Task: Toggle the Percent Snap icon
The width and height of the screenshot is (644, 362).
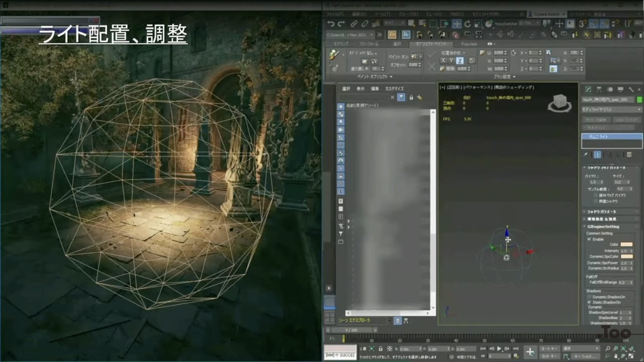Action: tap(604, 24)
